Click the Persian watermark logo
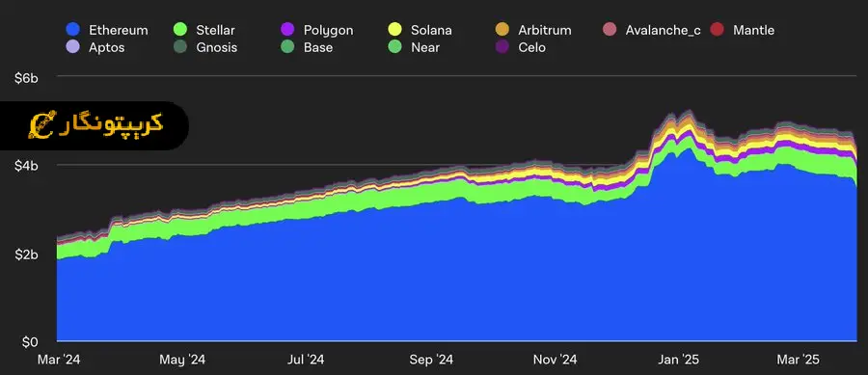868x375 pixels. pos(95,125)
